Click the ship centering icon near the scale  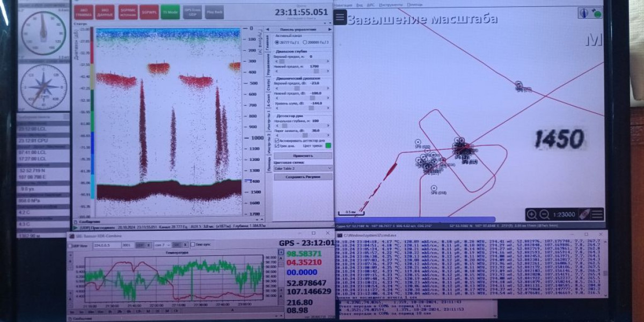(584, 215)
